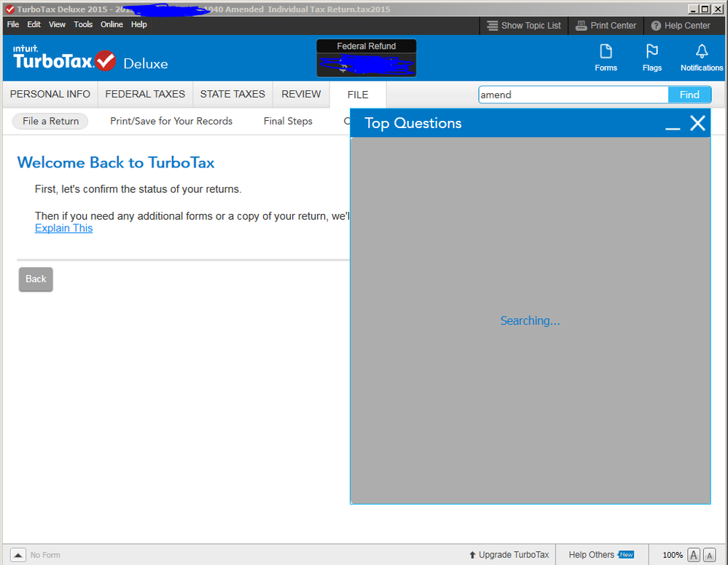This screenshot has height=565, width=728.
Task: Go to the Review tab
Action: (x=301, y=94)
